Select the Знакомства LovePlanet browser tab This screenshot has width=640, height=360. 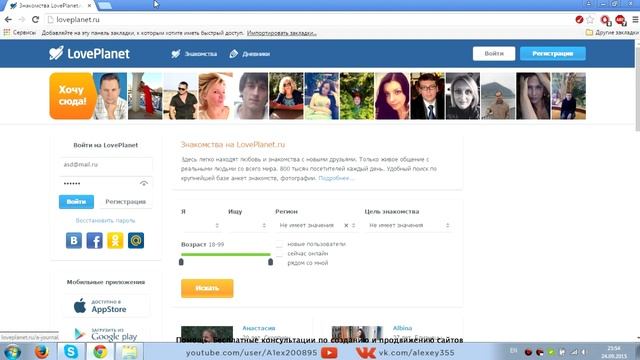[51, 6]
